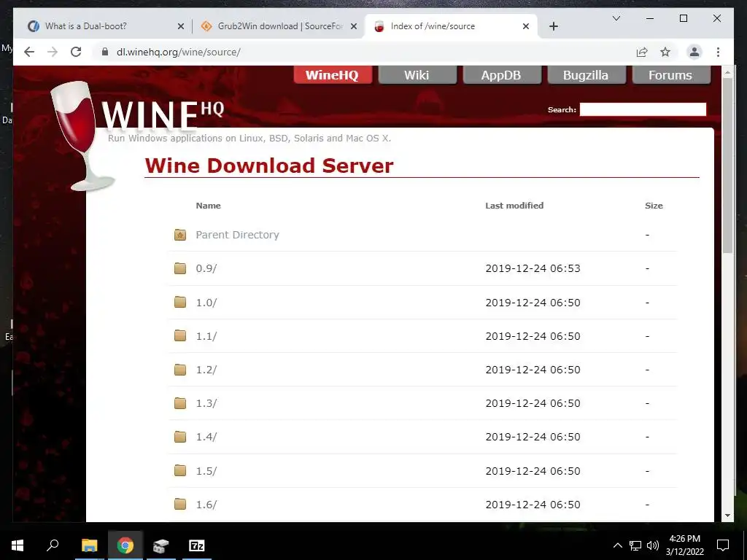Image resolution: width=747 pixels, height=560 pixels.
Task: Open the Chrome profile avatar
Action: point(694,52)
